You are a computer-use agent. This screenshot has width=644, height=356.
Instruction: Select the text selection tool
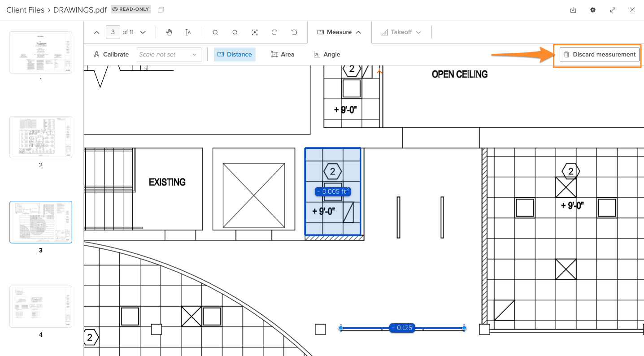click(188, 32)
